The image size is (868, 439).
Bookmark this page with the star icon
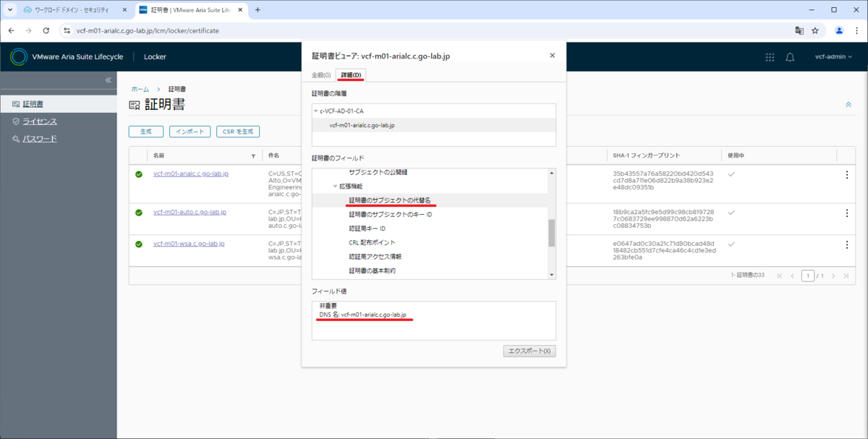pyautogui.click(x=815, y=31)
